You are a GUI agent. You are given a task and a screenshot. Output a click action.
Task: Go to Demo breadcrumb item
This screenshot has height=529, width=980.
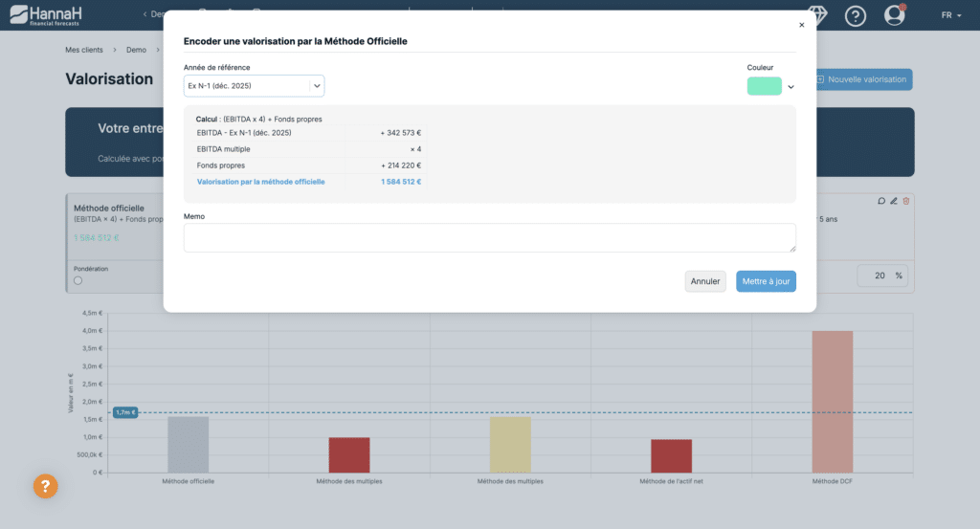pos(136,50)
